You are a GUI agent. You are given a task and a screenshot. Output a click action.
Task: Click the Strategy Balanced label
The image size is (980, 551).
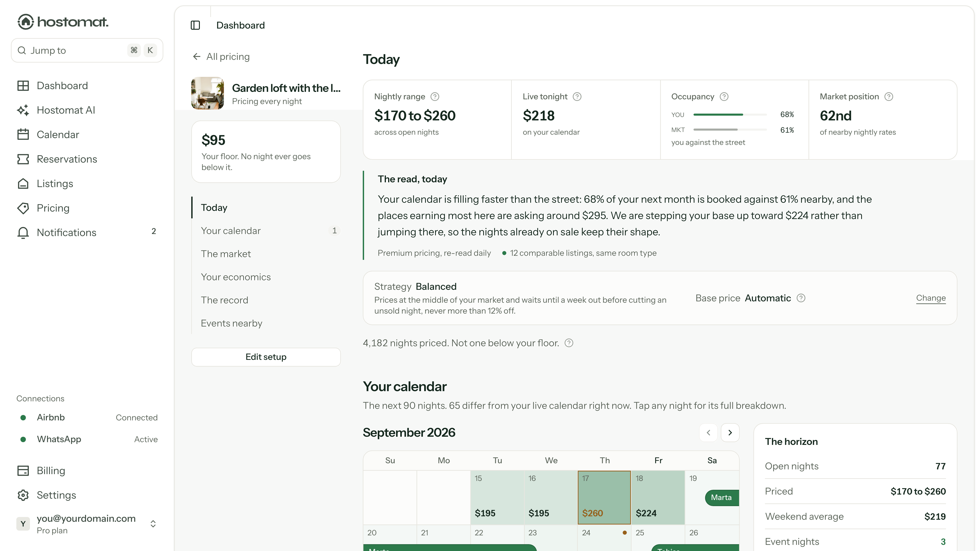click(x=415, y=287)
